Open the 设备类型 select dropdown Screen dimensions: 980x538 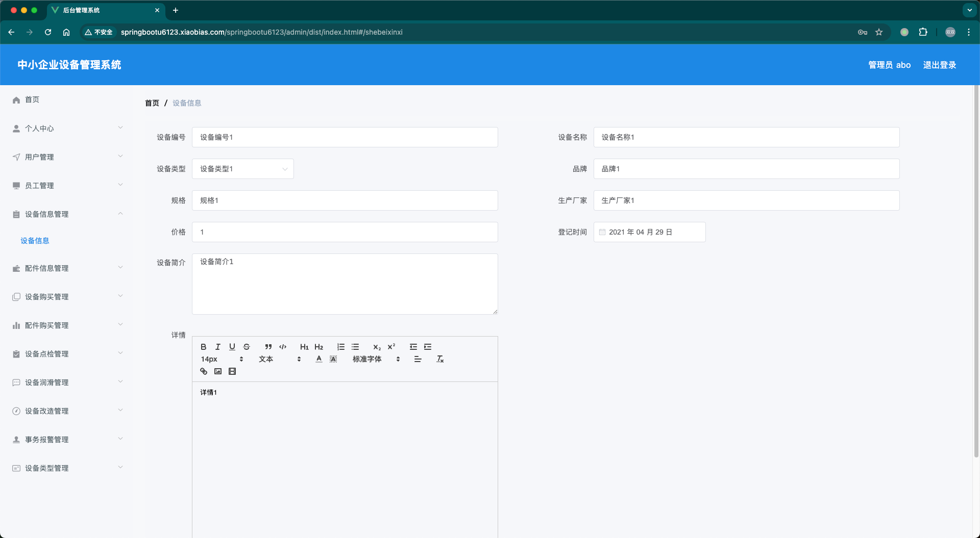tap(243, 169)
